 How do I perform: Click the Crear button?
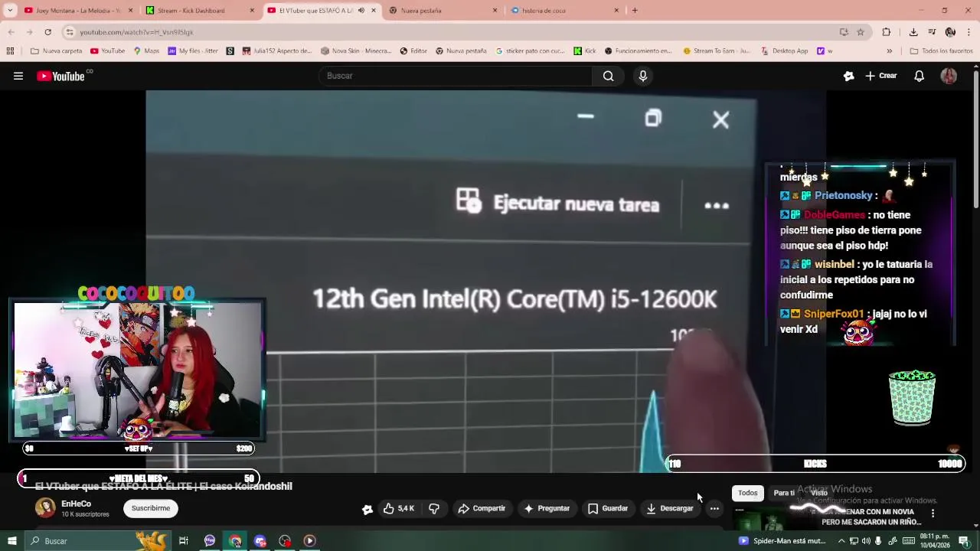click(x=881, y=76)
